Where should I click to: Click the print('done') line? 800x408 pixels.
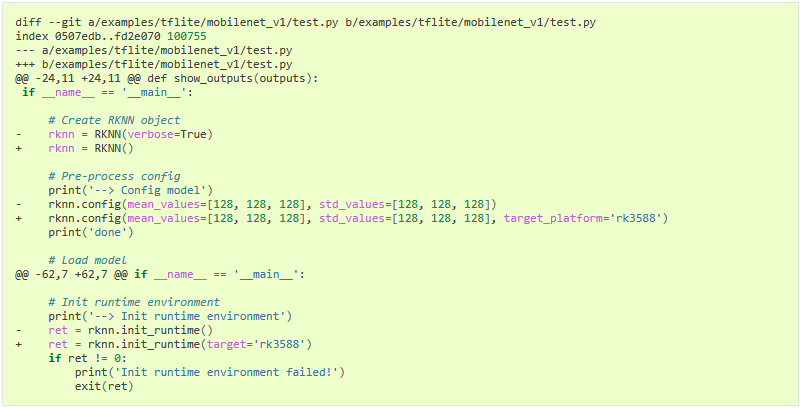coord(91,233)
